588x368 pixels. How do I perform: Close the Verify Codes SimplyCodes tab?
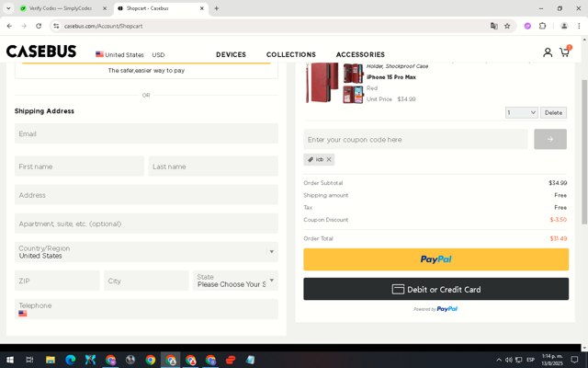[x=105, y=8]
